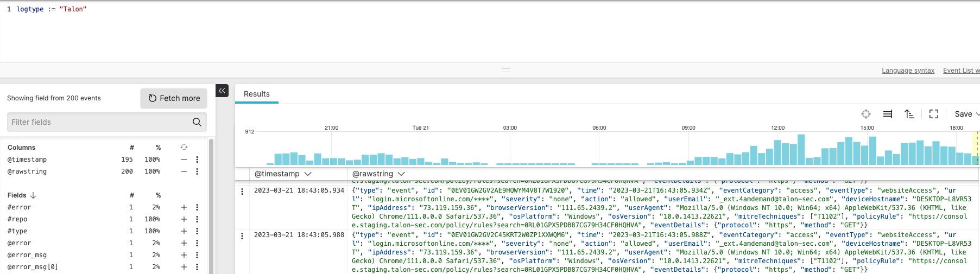Viewport: 980px width, 274px height.
Task: Click the sort order icon in results toolbar
Action: click(909, 114)
